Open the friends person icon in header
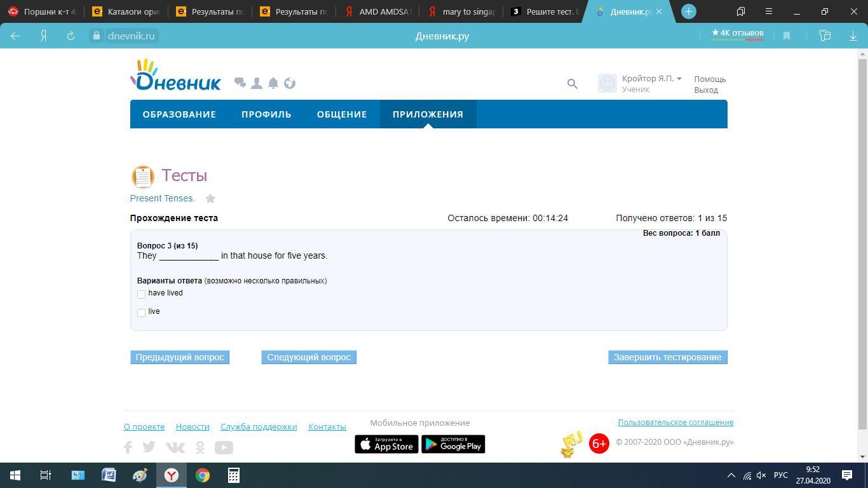The image size is (868, 488). pyautogui.click(x=257, y=83)
